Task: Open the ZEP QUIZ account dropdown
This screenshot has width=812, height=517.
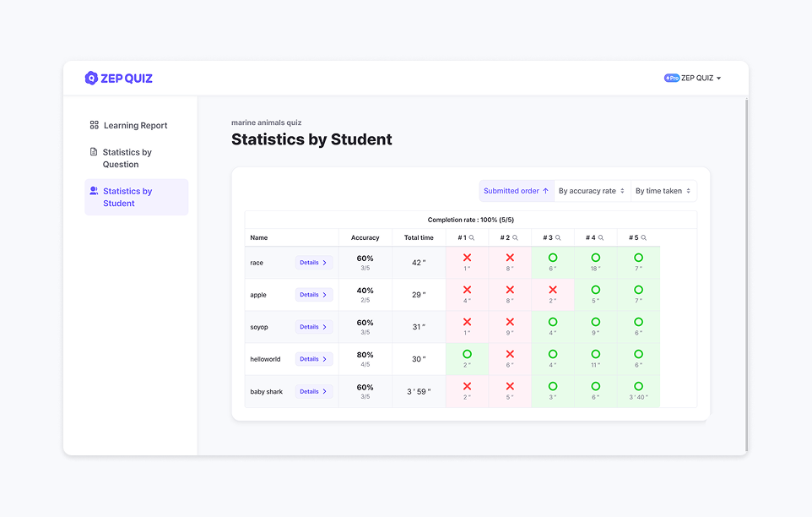Action: (693, 79)
